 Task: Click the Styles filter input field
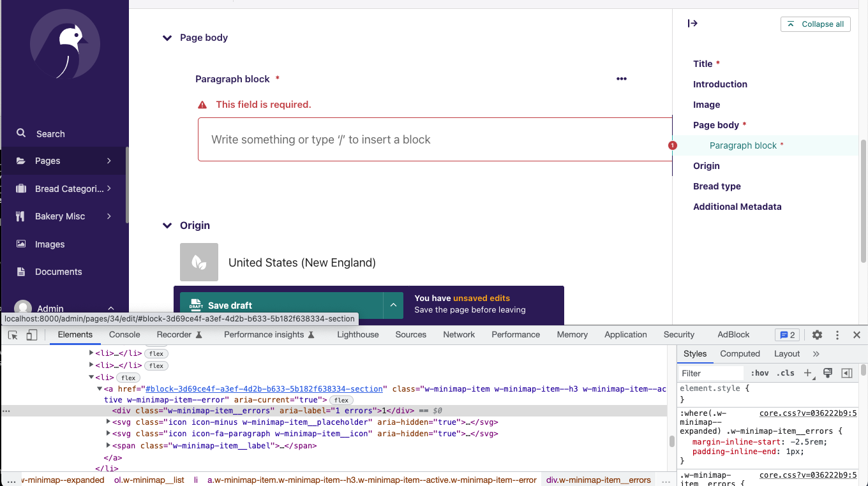[x=710, y=373]
